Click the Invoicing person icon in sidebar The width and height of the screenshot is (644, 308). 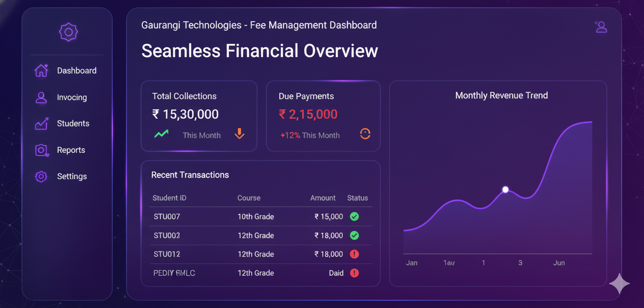click(41, 97)
